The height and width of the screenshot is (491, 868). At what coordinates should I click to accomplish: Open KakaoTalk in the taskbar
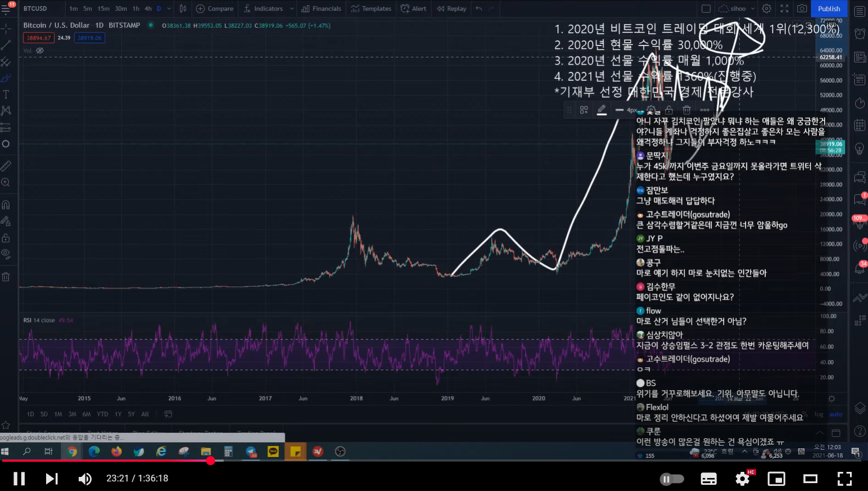point(273,452)
